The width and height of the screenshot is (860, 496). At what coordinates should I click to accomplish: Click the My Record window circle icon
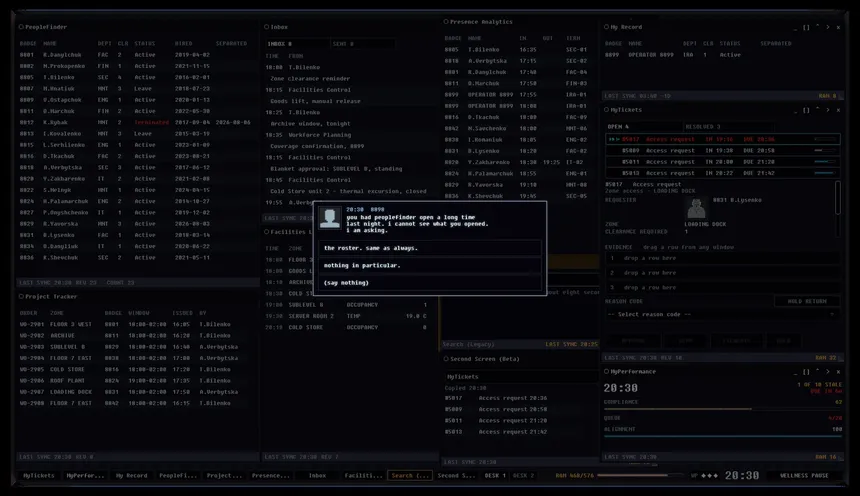click(x=607, y=27)
